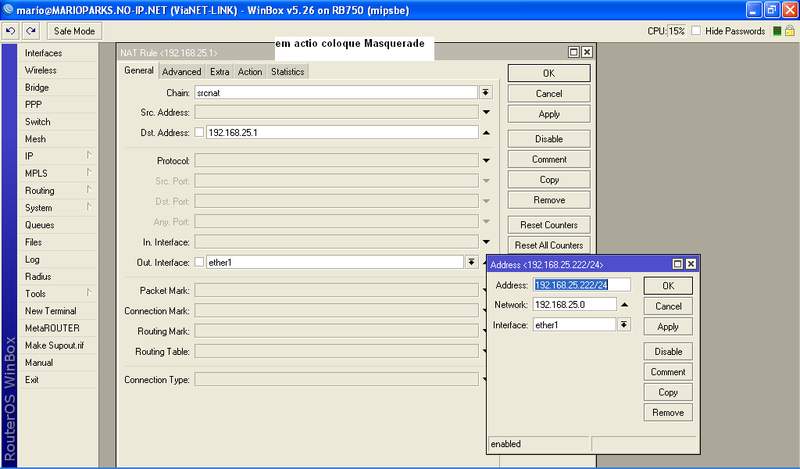Expand the MPLS submenu
This screenshot has width=800, height=469.
pos(89,172)
